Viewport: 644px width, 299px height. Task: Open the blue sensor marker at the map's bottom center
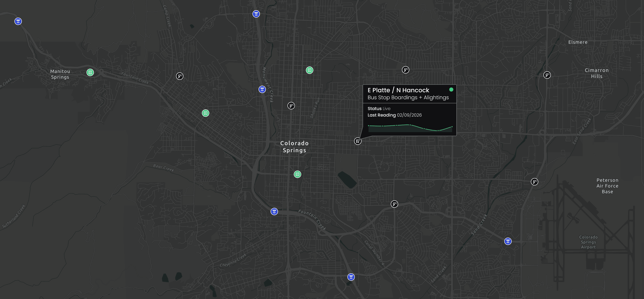coord(351,277)
